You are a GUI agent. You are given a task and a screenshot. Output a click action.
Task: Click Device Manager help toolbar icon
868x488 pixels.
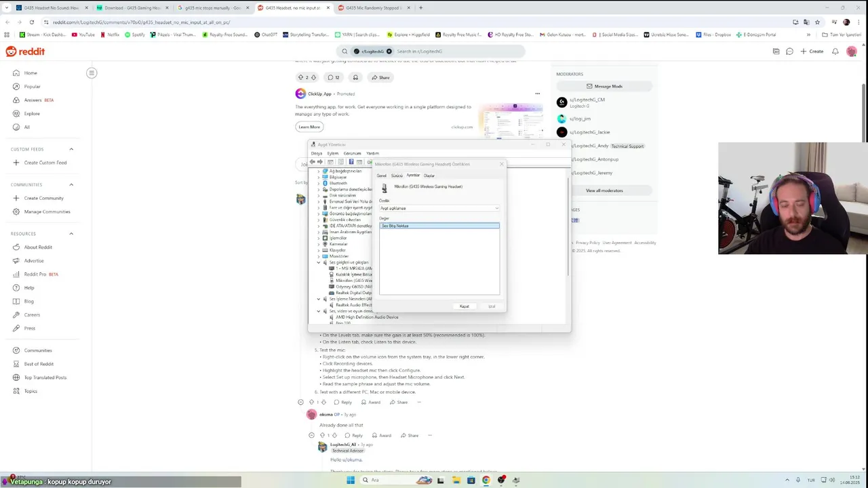[x=351, y=162]
